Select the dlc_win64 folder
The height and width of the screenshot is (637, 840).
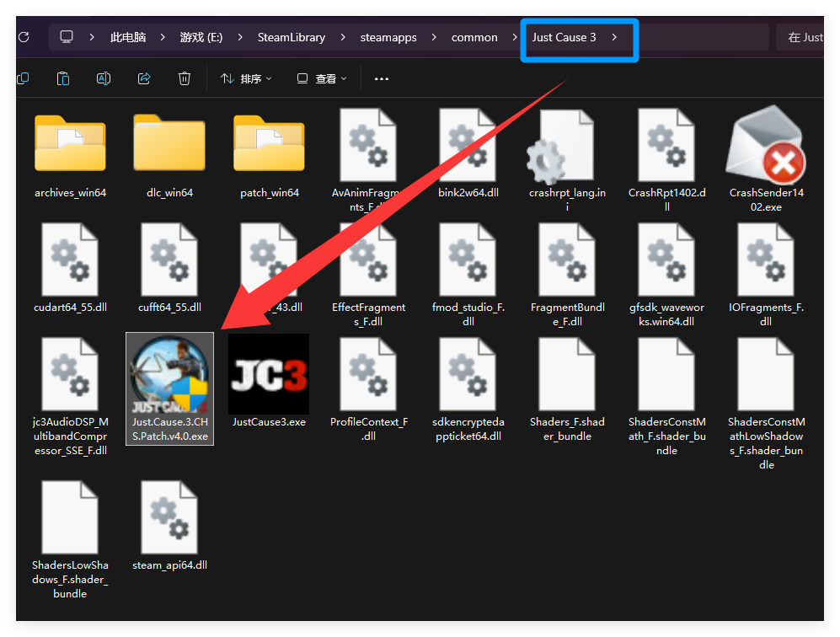[x=170, y=157]
